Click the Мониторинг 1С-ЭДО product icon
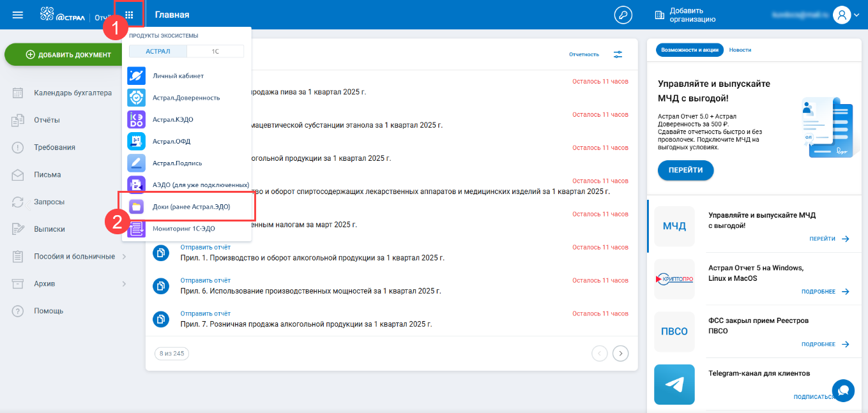 tap(137, 229)
